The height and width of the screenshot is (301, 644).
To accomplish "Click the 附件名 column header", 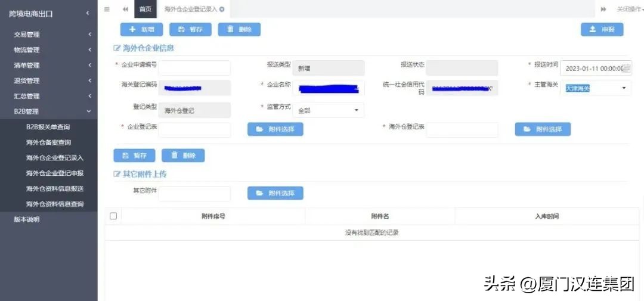I will point(380,216).
